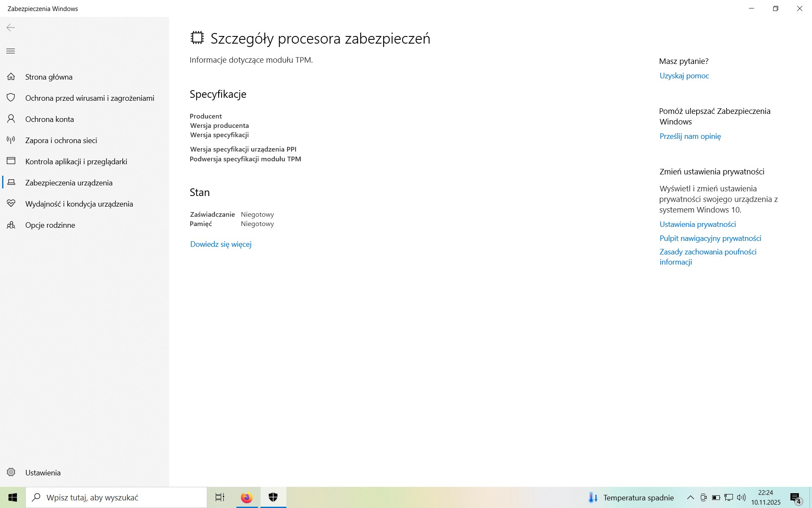Screen dimensions: 812x508
Task: Open the Uzyskaj pomoc link
Action: click(684, 76)
